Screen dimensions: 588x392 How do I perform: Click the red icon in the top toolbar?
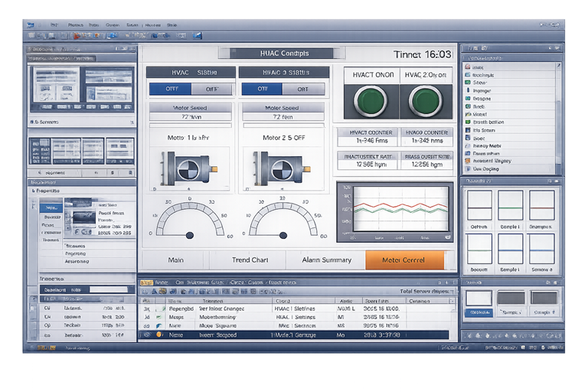77,35
